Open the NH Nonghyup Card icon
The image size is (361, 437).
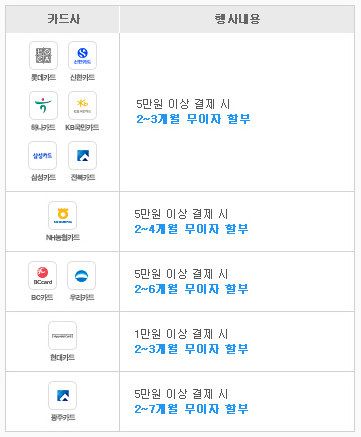point(62,215)
